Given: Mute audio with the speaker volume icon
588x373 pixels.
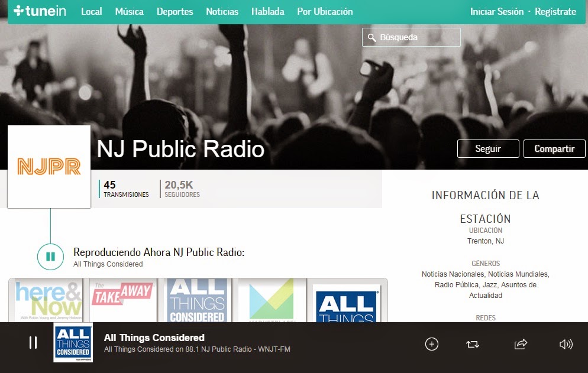Looking at the screenshot, I should point(566,344).
